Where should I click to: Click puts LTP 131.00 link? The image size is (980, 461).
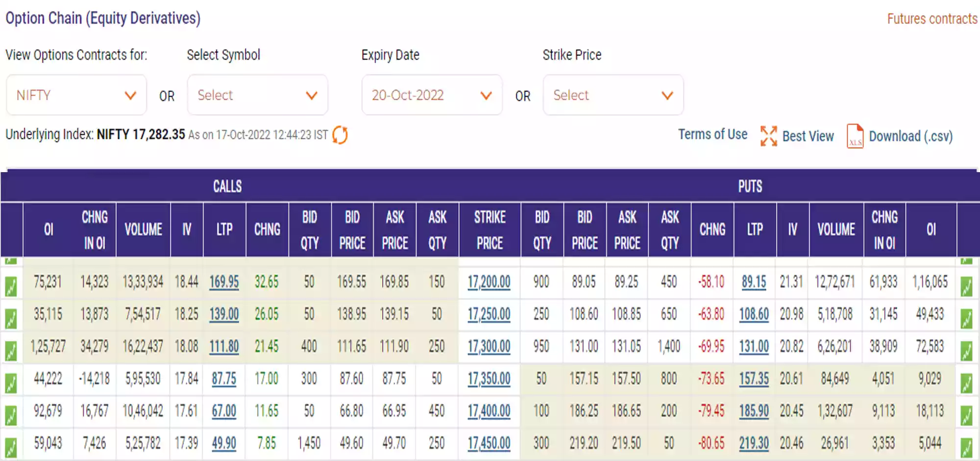coord(754,347)
